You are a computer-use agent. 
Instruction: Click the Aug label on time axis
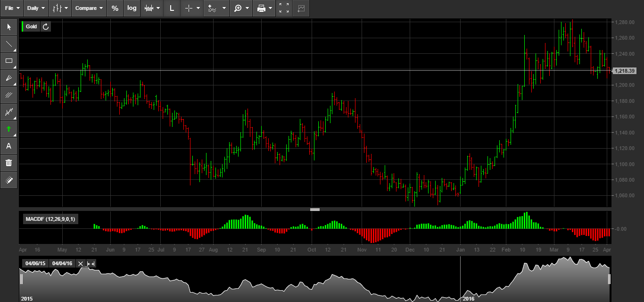coord(214,249)
